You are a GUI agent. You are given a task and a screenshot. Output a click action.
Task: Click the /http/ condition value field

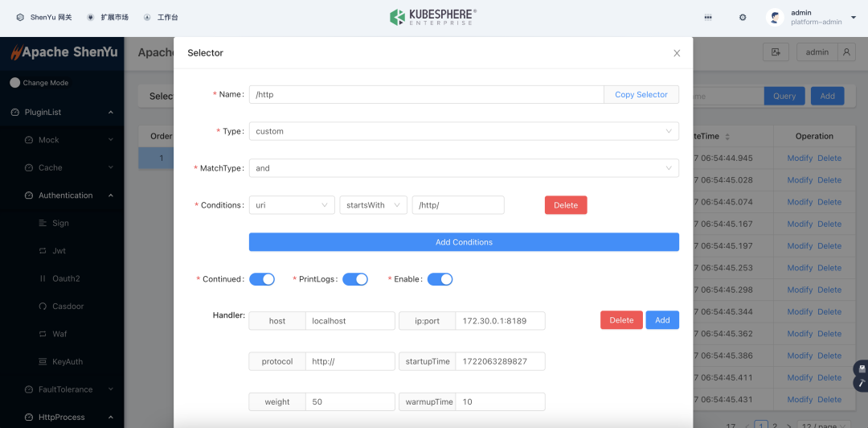tap(458, 205)
